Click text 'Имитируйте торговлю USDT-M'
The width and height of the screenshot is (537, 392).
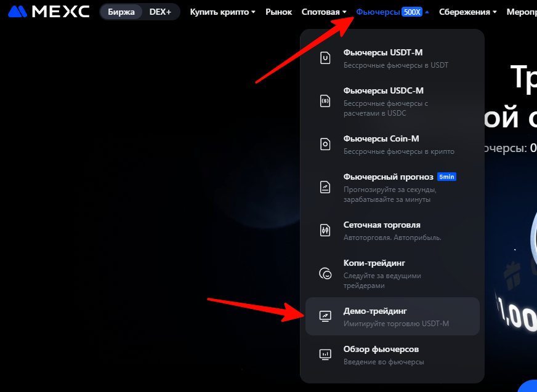click(x=396, y=324)
